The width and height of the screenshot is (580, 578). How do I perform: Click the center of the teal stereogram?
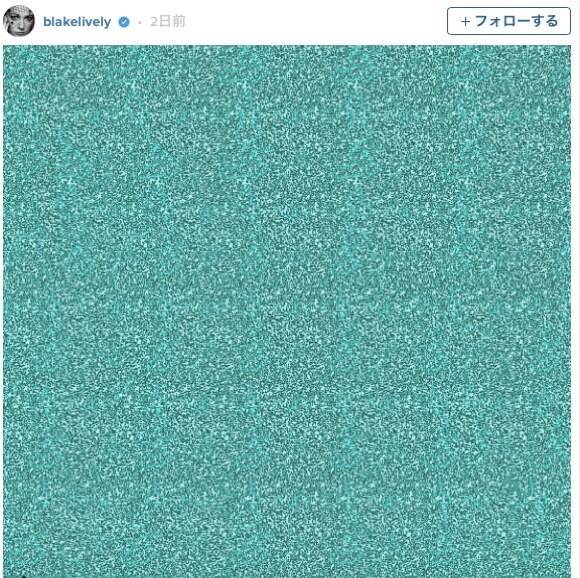pos(287,311)
